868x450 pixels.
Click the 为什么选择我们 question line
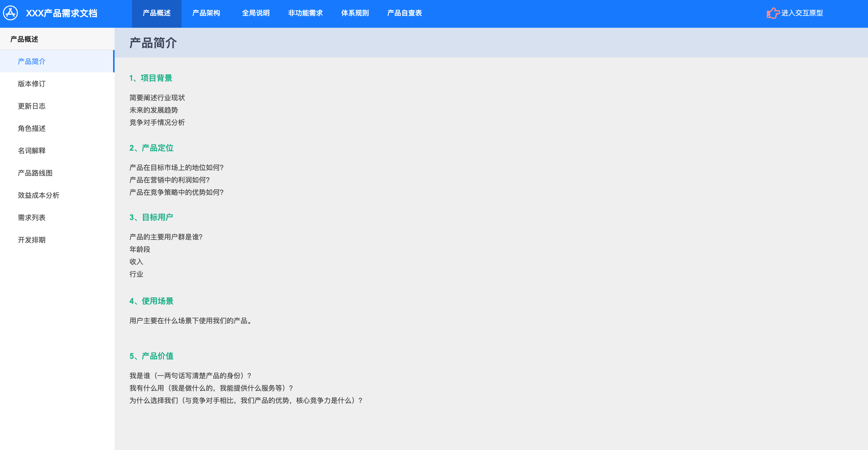(x=246, y=400)
